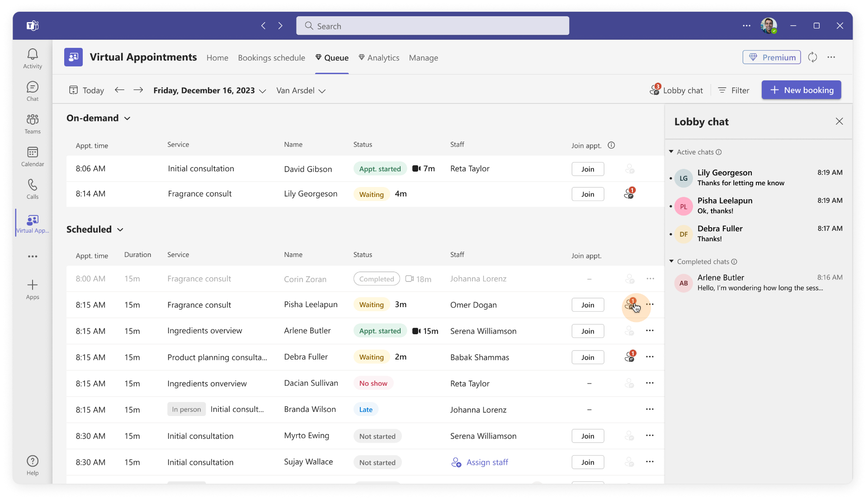Open more options for Corin Zoran row
Viewport: 868px width, 500px height.
[650, 279]
